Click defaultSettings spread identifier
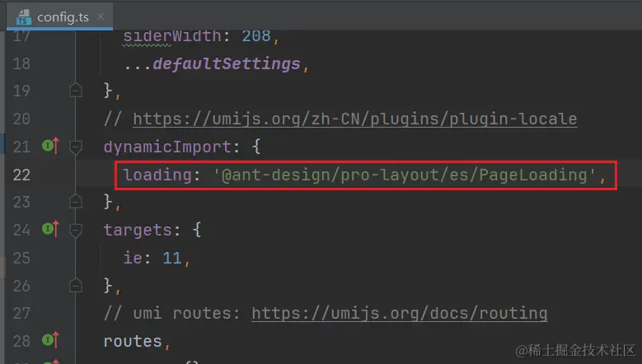The width and height of the screenshot is (642, 364). [227, 63]
